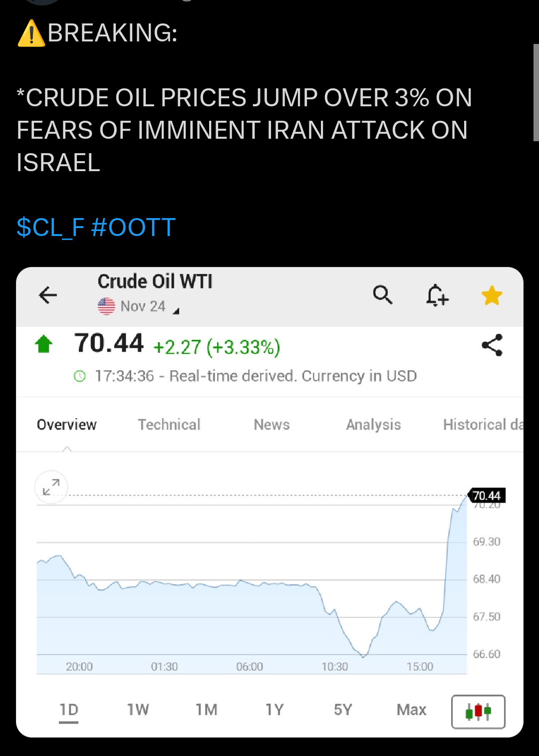The height and width of the screenshot is (756, 539).
Task: Add a price alert with bell icon
Action: pos(437,295)
